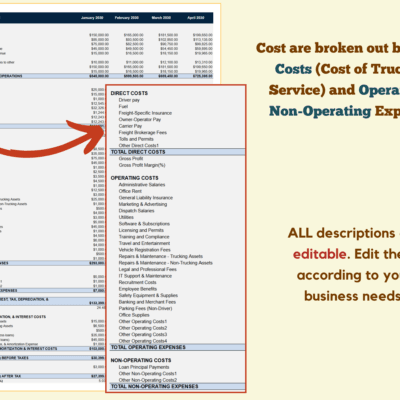
Task: Click the Other Non-Operating Costs1 label
Action: (x=148, y=374)
